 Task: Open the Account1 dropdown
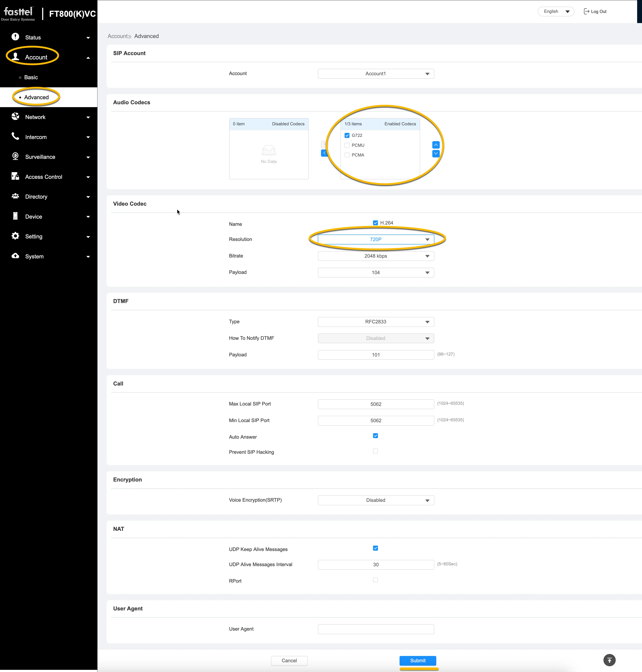pos(376,74)
